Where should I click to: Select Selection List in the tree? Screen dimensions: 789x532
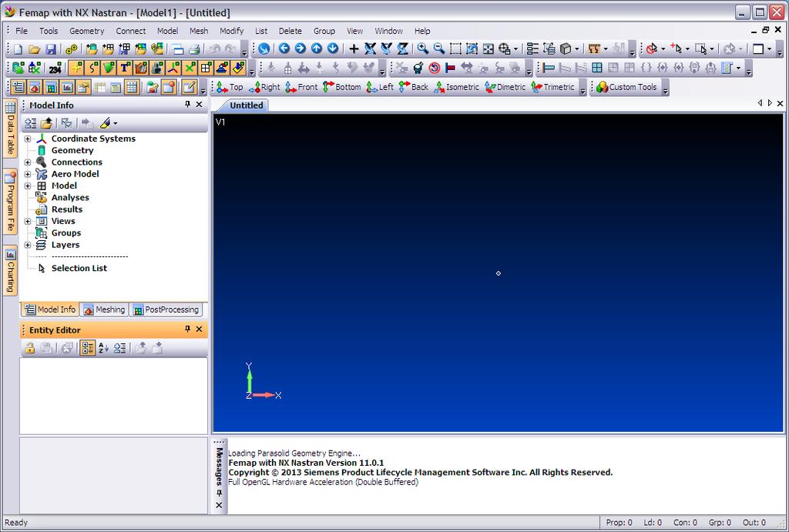tap(79, 268)
